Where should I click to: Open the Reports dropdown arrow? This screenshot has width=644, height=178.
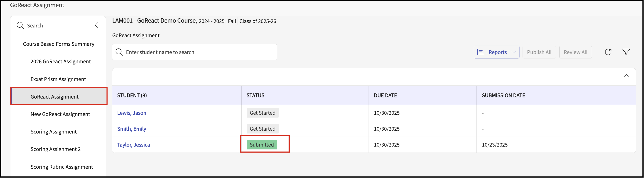[513, 52]
